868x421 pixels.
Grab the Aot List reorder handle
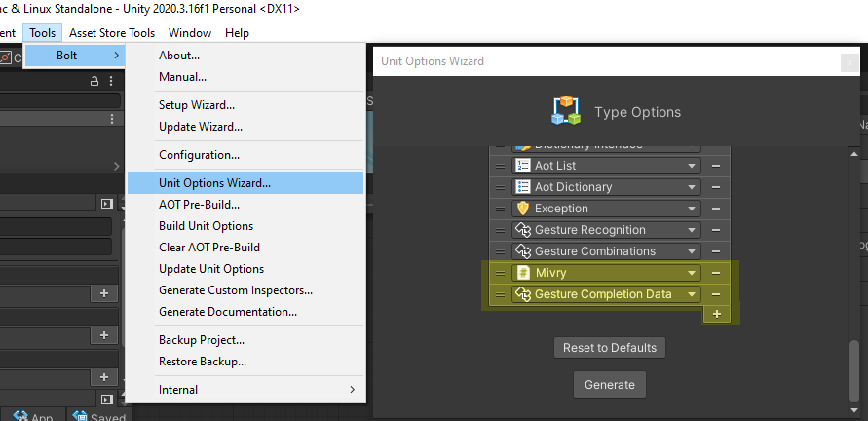pos(500,166)
